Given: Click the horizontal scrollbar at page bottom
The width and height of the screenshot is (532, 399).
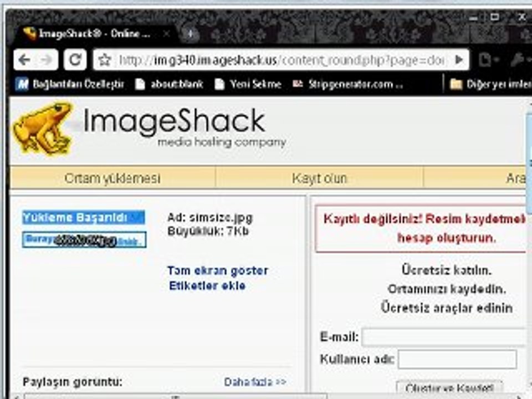Looking at the screenshot, I should coord(176,396).
